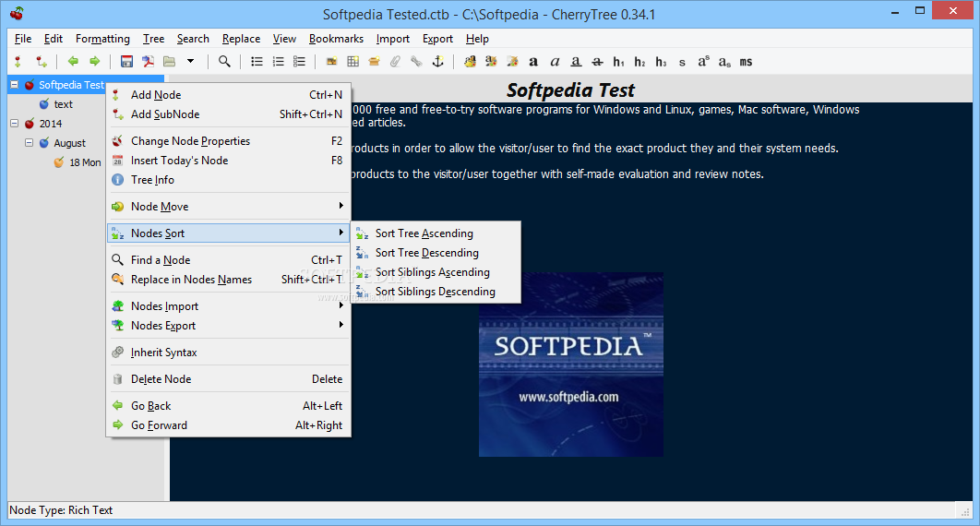Choose Go Forward in context menu
This screenshot has width=980, height=526.
tap(229, 425)
